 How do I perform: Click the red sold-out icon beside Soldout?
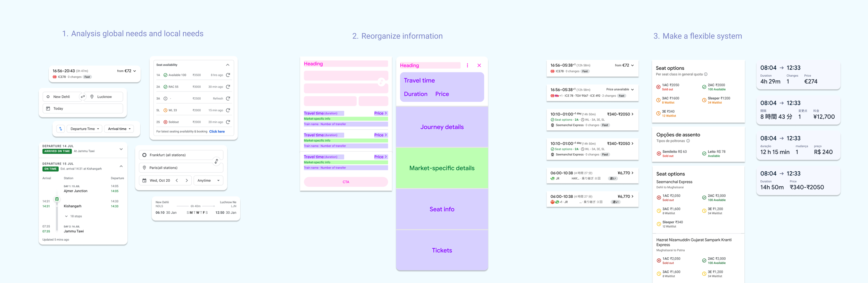[x=166, y=122]
